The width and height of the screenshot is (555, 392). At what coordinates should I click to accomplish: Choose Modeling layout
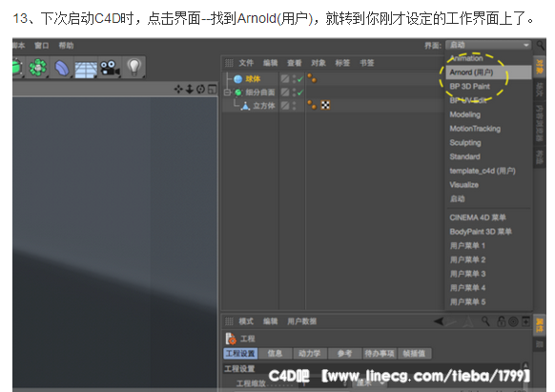488,114
